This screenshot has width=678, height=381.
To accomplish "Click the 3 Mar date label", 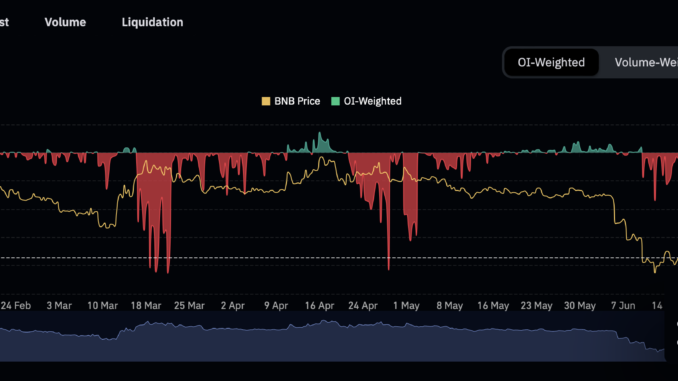I will [59, 305].
